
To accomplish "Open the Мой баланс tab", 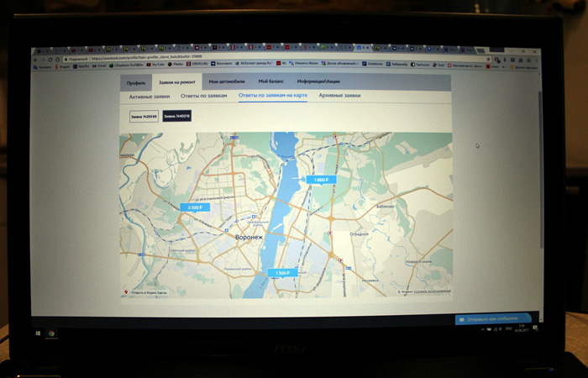I will coord(270,81).
